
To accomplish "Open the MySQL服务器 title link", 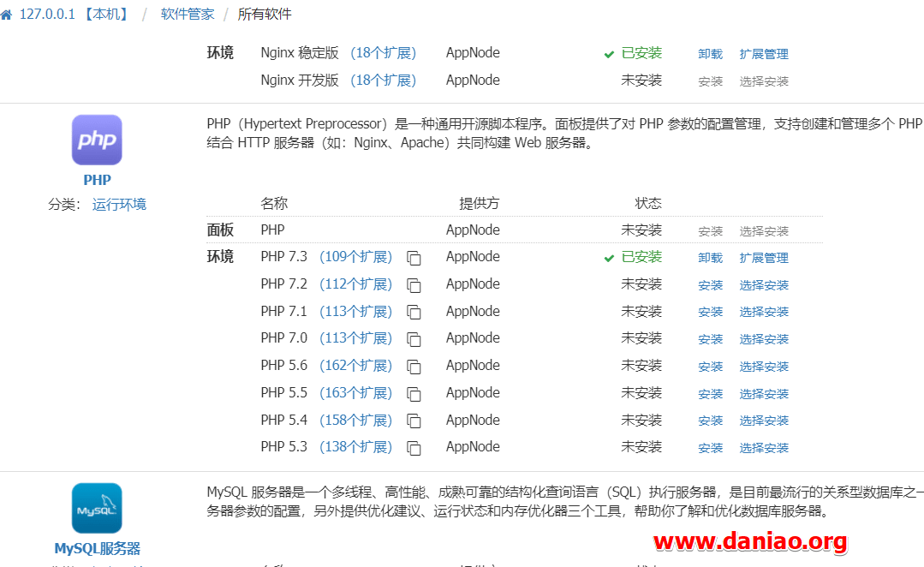I will click(x=98, y=549).
